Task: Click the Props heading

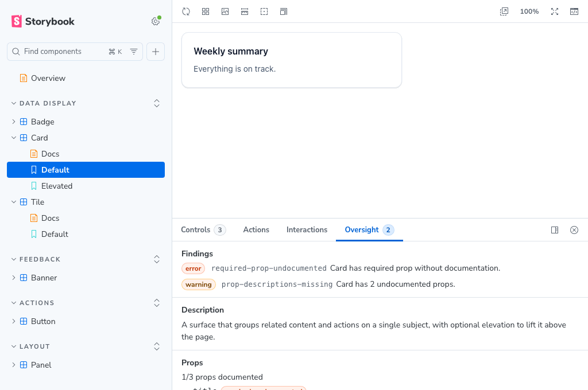Action: (192, 362)
